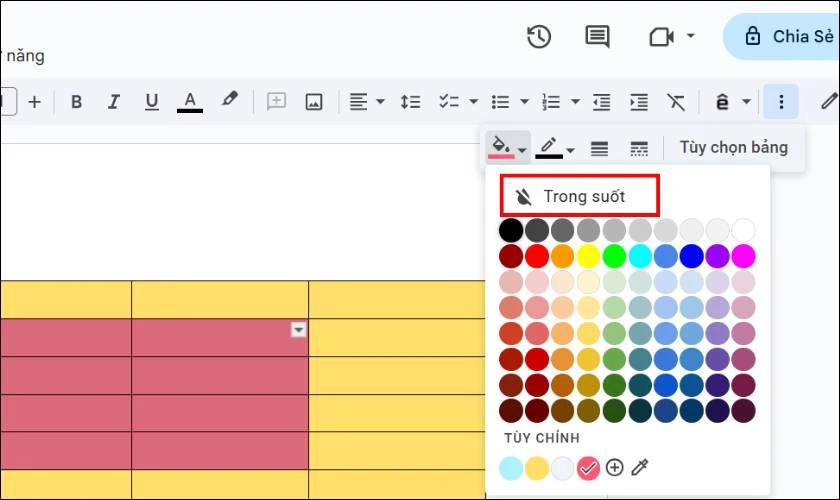Open version history clock icon

tap(538, 37)
